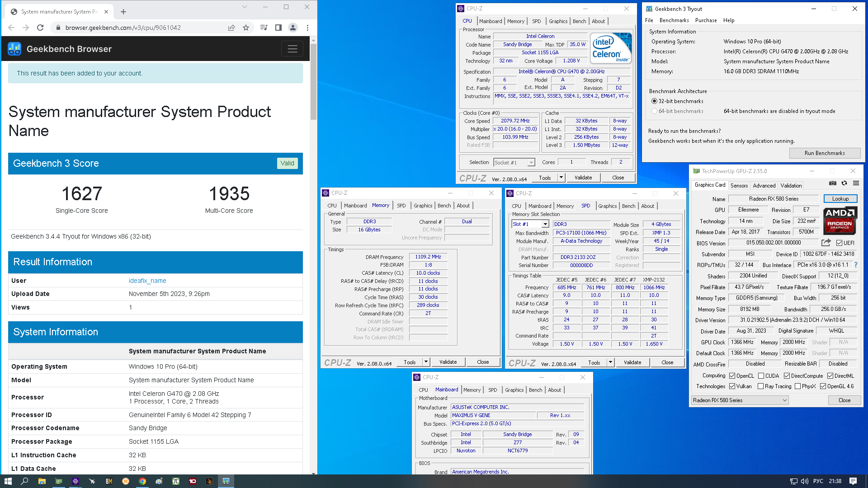Toggle the DirectML checkbox
Viewport: 868px width, 488px height.
click(x=830, y=376)
